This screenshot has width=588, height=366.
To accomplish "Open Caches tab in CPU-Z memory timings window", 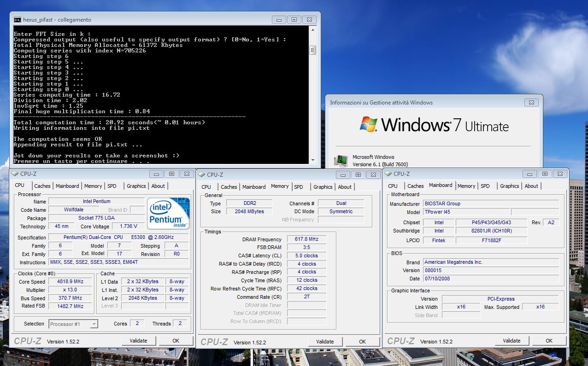I will click(229, 187).
